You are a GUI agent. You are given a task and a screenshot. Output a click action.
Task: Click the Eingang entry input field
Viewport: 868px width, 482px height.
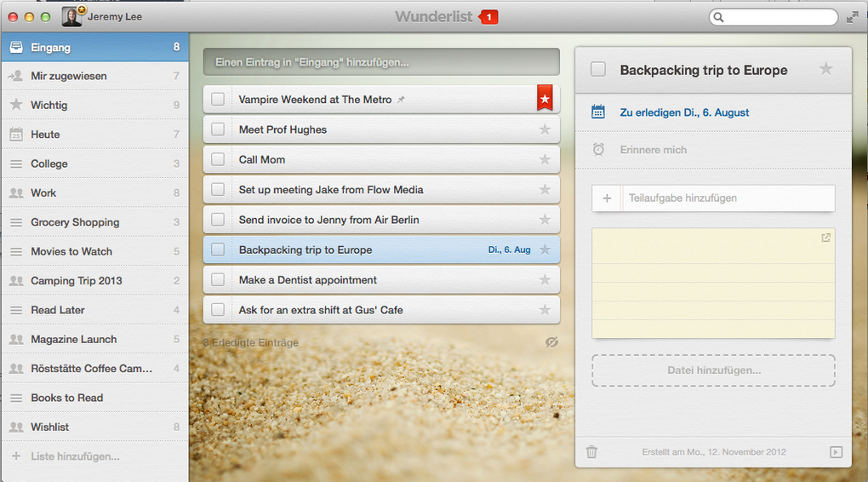pyautogui.click(x=381, y=62)
